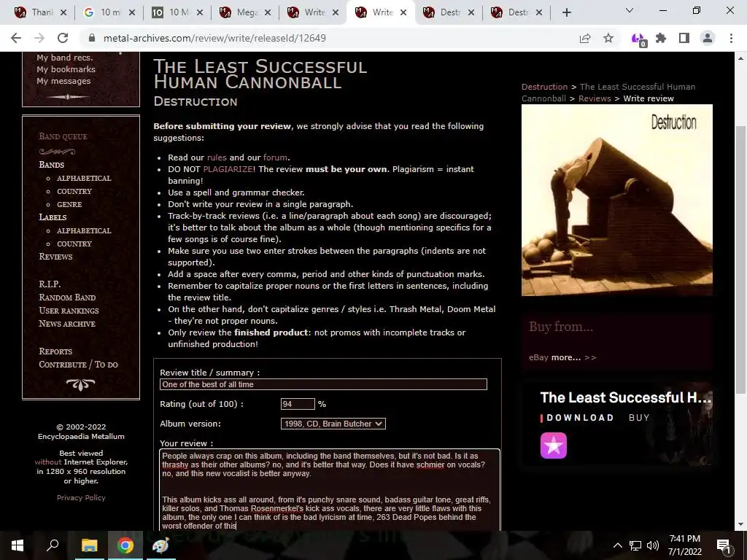Screen dimensions: 747x560
Task: Open Band Queue in sidebar
Action: pyautogui.click(x=63, y=136)
